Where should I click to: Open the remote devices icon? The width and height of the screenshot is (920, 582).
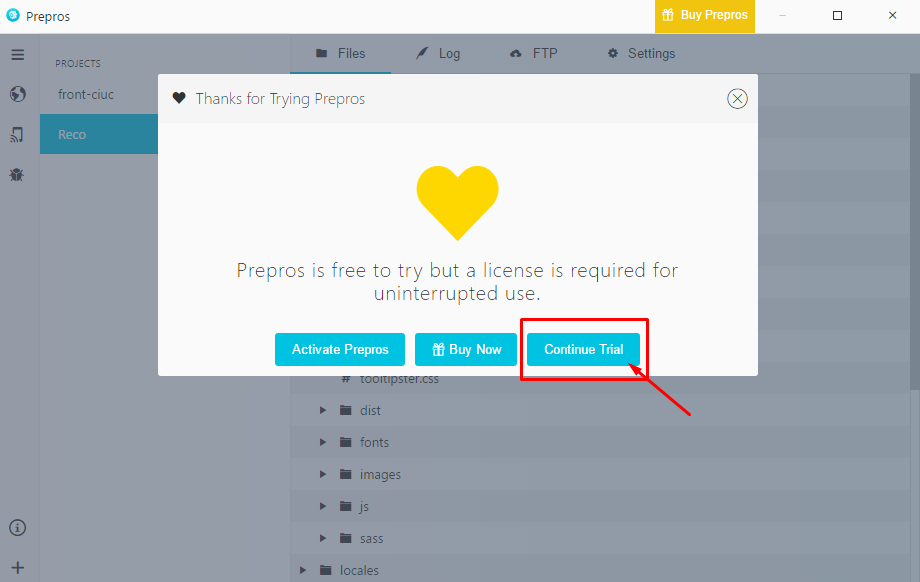(17, 134)
